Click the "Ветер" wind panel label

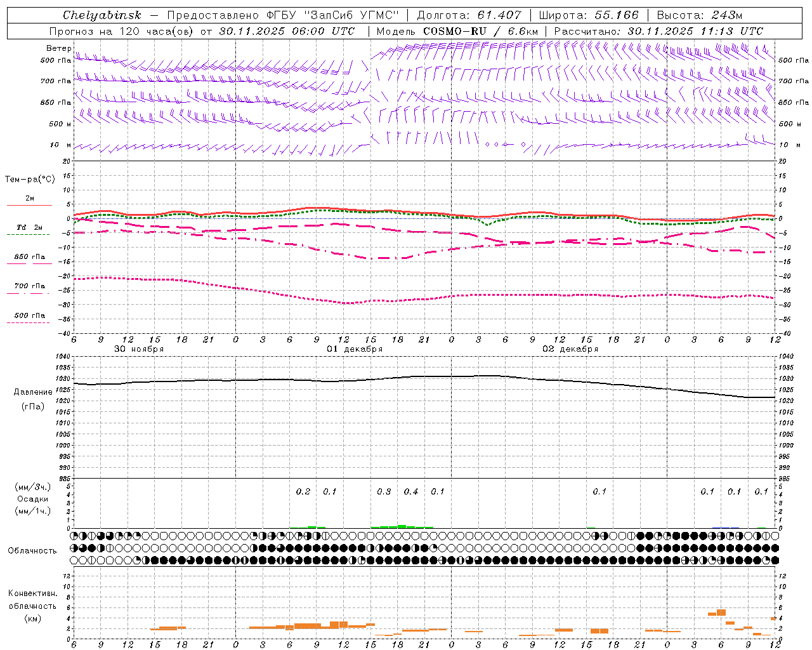(x=59, y=48)
